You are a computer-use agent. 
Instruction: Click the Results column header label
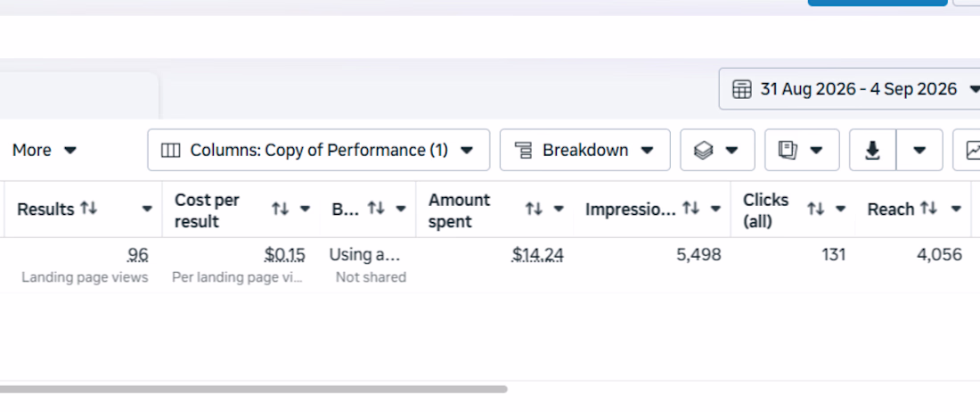point(45,210)
